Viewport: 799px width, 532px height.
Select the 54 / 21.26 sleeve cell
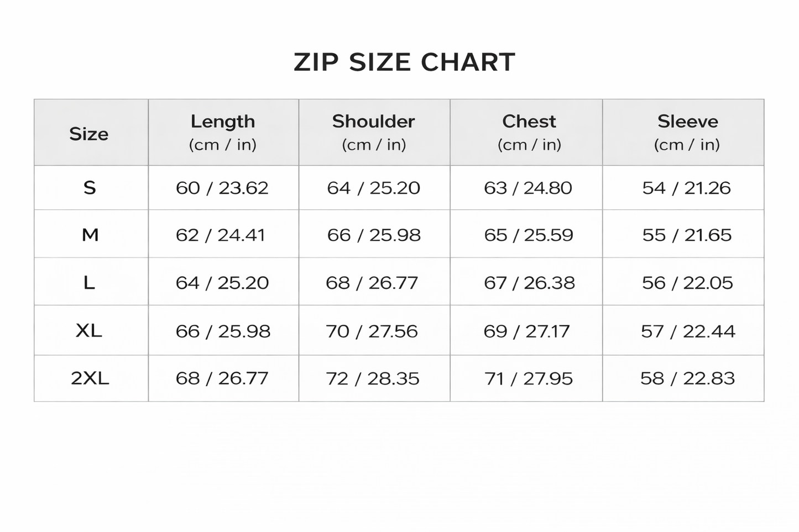686,188
